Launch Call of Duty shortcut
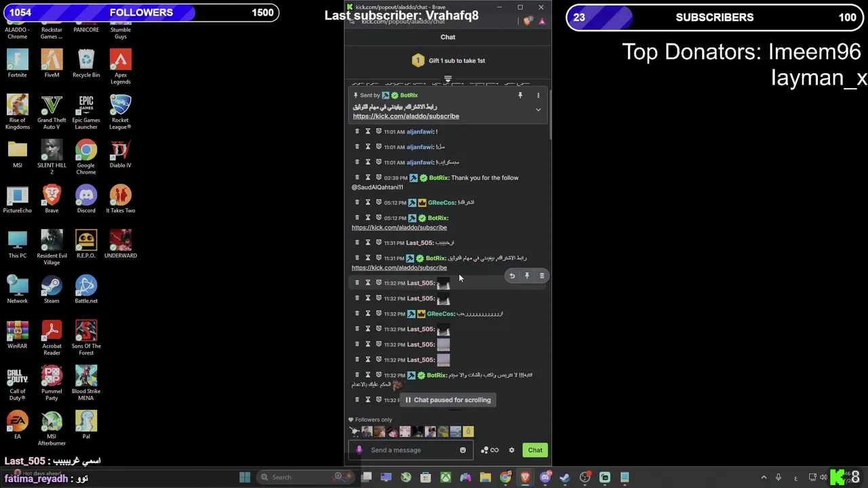The image size is (868, 488). coord(18,383)
